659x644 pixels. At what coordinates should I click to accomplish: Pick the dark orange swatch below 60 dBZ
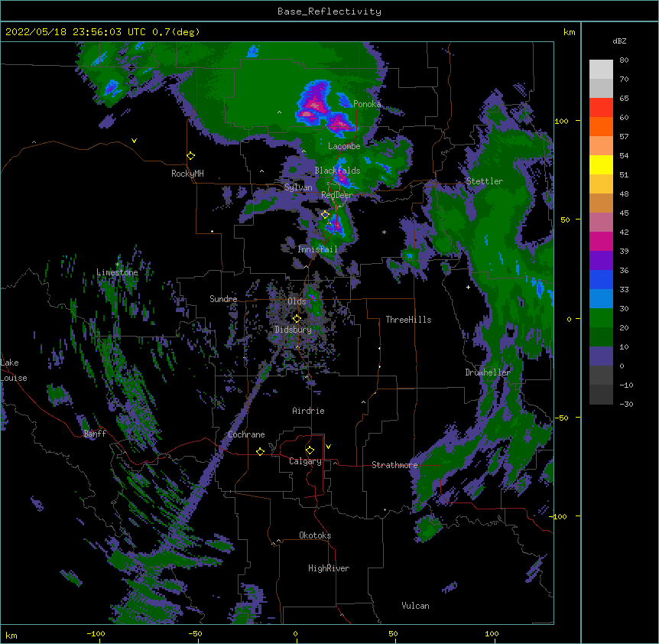coord(601,126)
